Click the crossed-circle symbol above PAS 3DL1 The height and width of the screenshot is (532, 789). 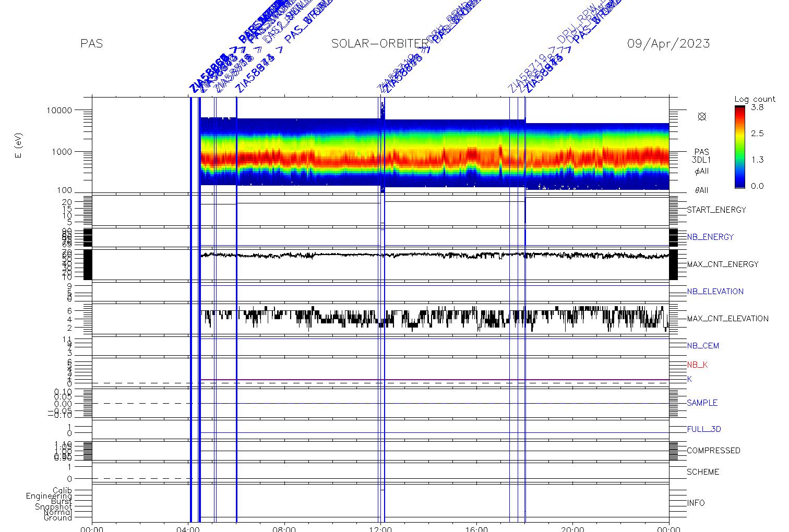702,117
